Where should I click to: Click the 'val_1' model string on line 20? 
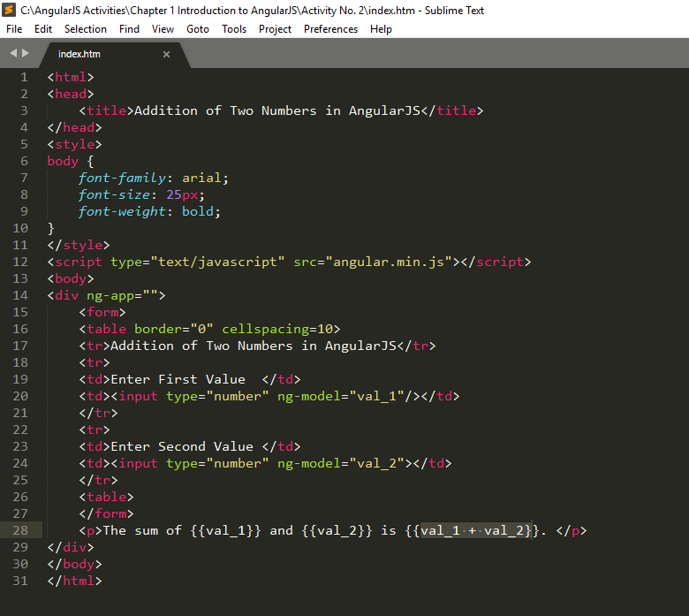click(x=377, y=396)
